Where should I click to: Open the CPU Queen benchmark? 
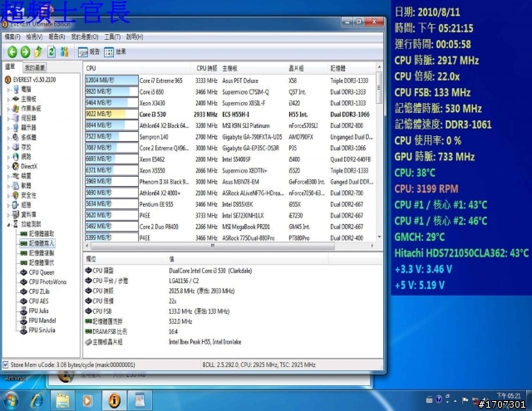(37, 272)
